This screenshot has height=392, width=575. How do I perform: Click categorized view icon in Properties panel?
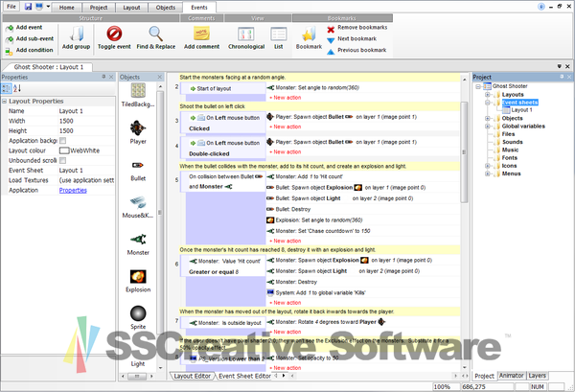[7, 88]
